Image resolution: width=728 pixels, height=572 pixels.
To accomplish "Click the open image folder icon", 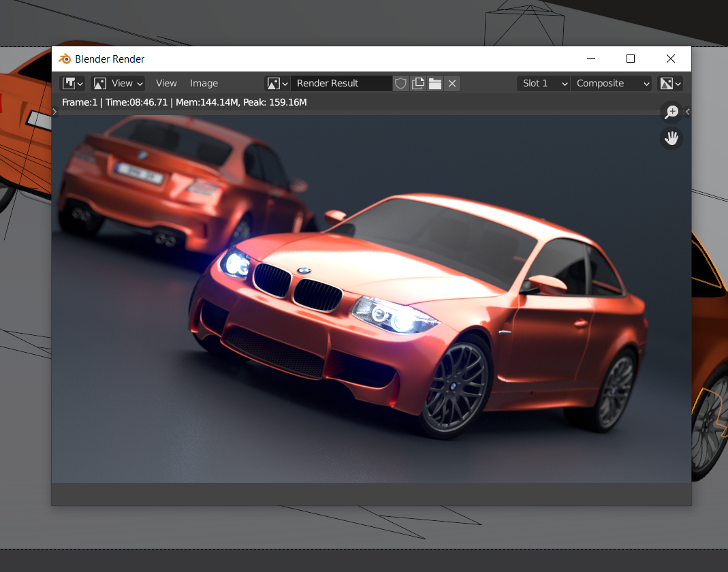I will pos(435,84).
